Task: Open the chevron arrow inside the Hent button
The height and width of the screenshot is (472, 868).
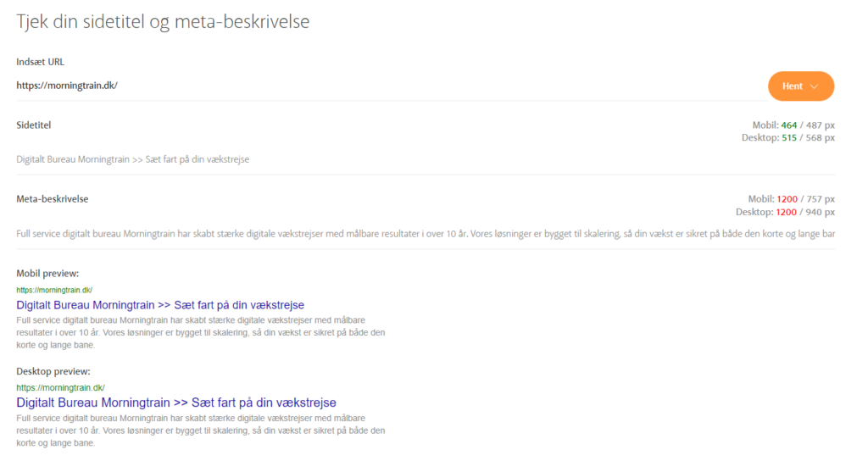Action: pyautogui.click(x=814, y=86)
